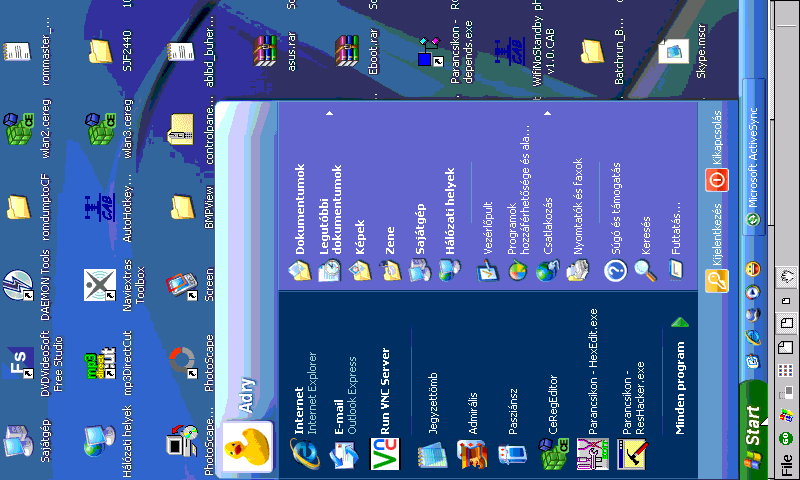Click hand tool icon in edge toolbar
Image resolution: width=800 pixels, height=480 pixels.
click(x=787, y=277)
